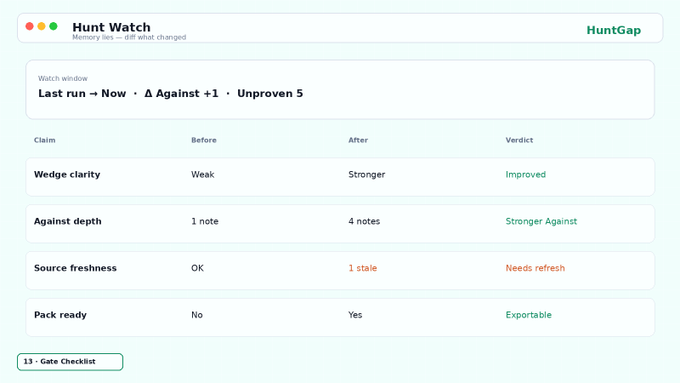Select the Hunt Watch title
The height and width of the screenshot is (383, 680).
click(x=111, y=27)
